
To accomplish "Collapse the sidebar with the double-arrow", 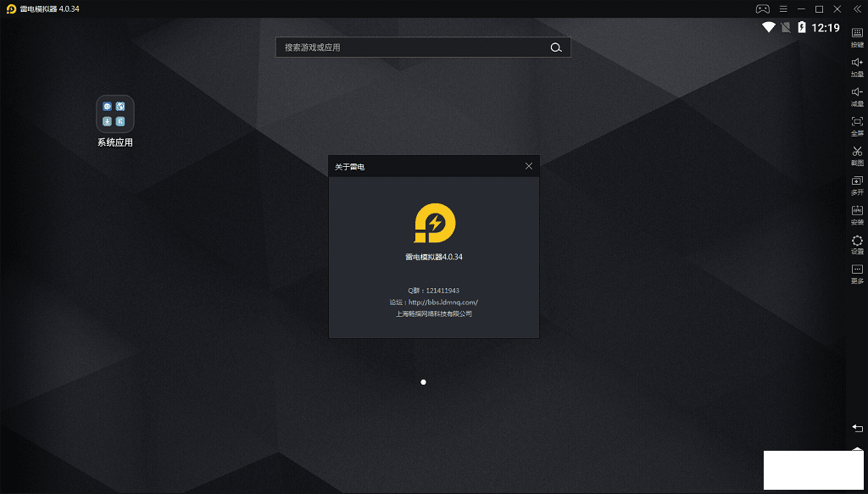I will (856, 8).
